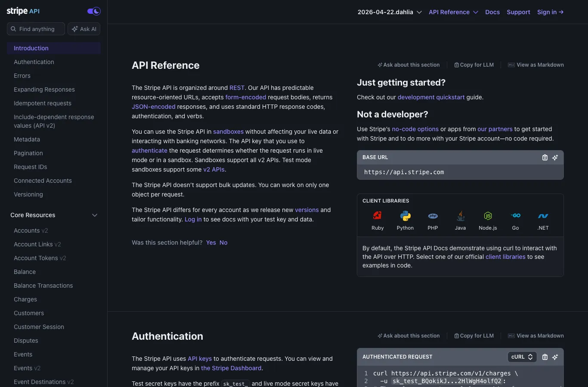Click sparkle AI icon in Authenticated Request header
The image size is (588, 387).
point(555,357)
